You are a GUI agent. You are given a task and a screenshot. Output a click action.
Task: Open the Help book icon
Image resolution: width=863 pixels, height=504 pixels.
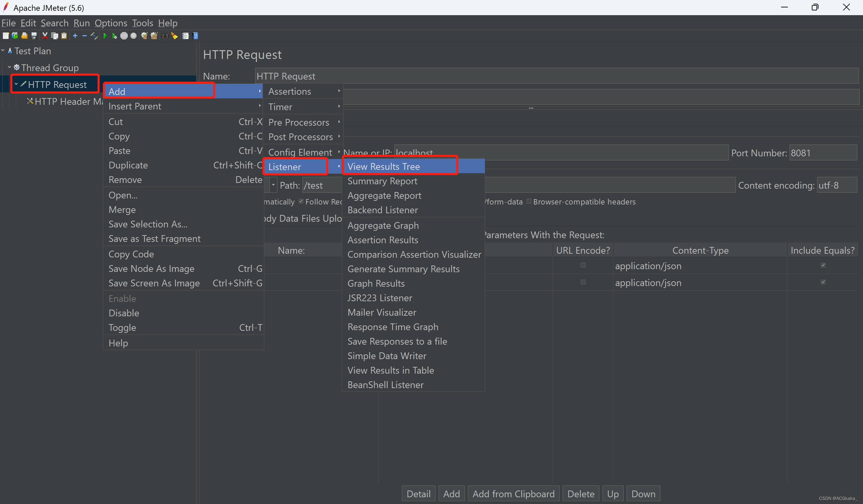coord(196,36)
